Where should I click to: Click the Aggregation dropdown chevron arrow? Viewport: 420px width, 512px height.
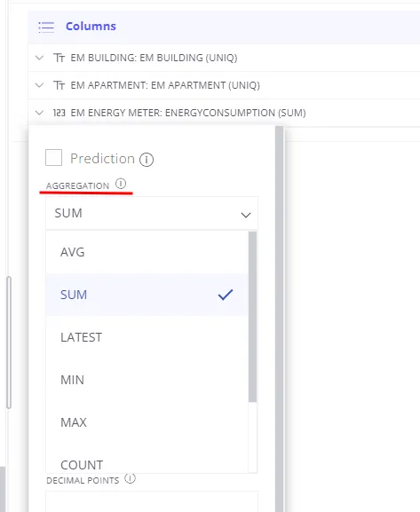246,215
